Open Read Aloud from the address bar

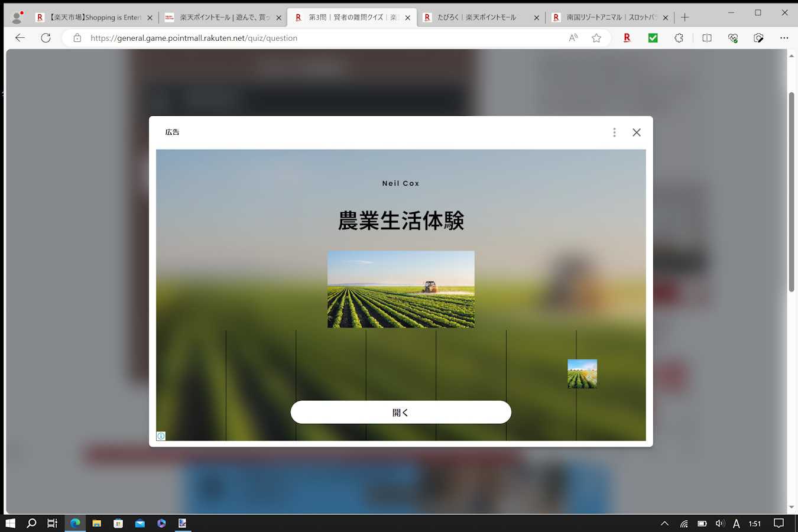click(573, 38)
